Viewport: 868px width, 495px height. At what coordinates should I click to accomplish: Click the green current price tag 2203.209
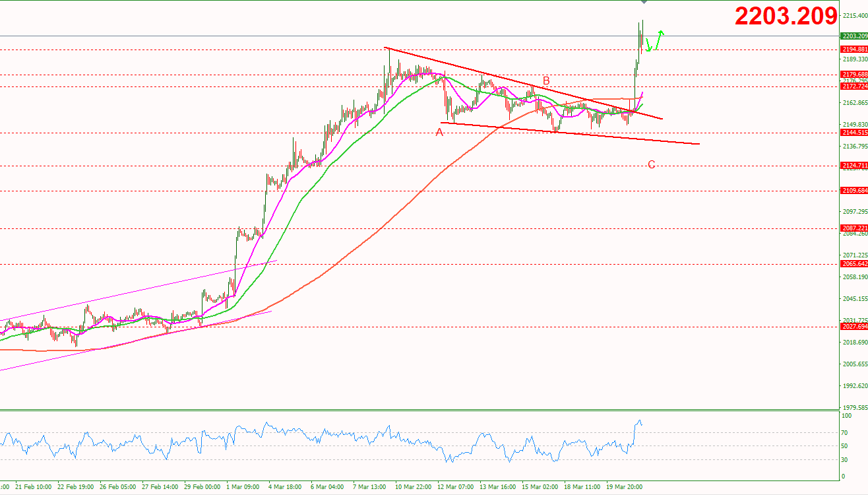(854, 36)
